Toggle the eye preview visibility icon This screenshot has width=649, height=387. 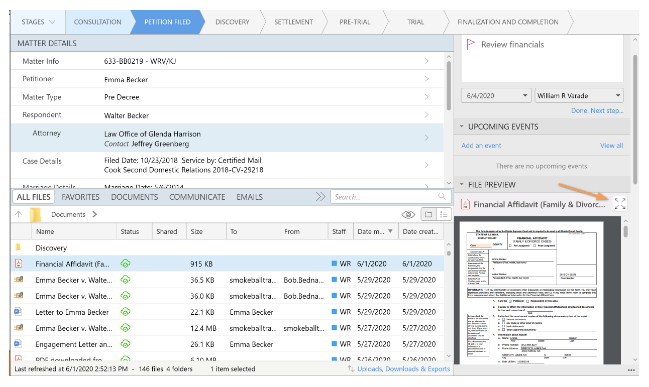pyautogui.click(x=408, y=214)
